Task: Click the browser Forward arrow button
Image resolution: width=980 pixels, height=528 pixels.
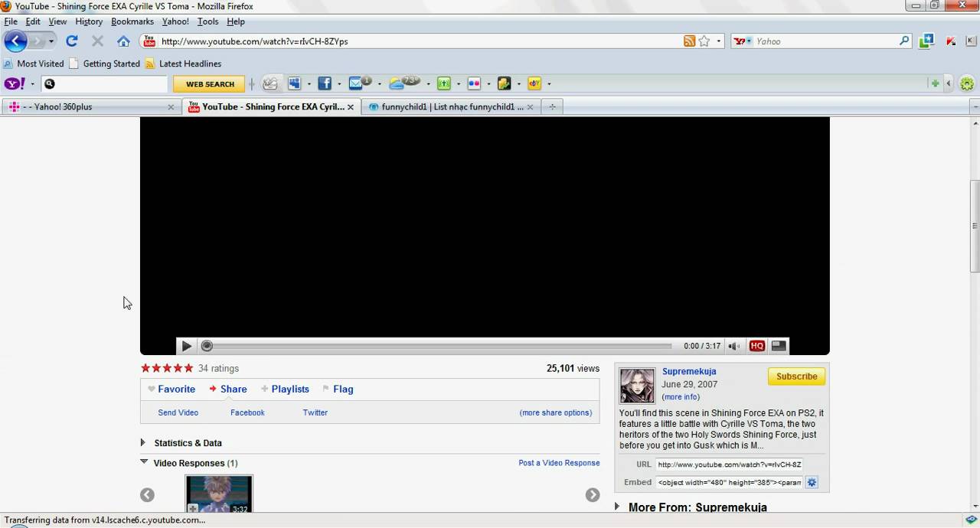Action: [x=37, y=41]
